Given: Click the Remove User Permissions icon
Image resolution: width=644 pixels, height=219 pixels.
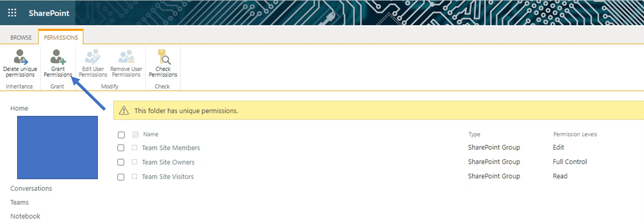Looking at the screenshot, I should pyautogui.click(x=126, y=57).
